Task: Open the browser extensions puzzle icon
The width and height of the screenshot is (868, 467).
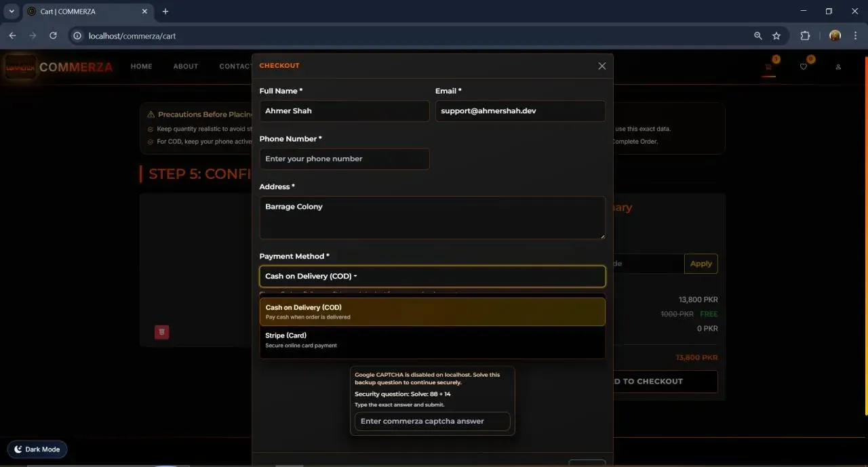Action: pyautogui.click(x=806, y=35)
